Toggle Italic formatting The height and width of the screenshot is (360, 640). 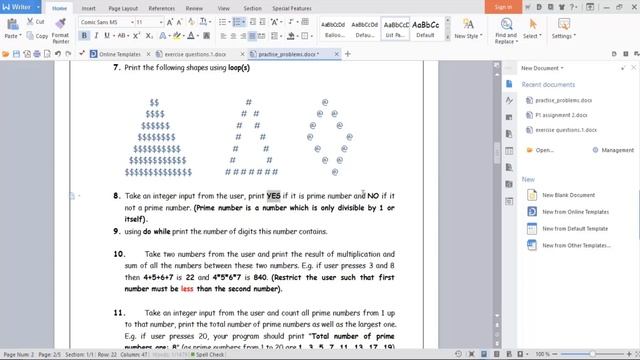(96, 36)
